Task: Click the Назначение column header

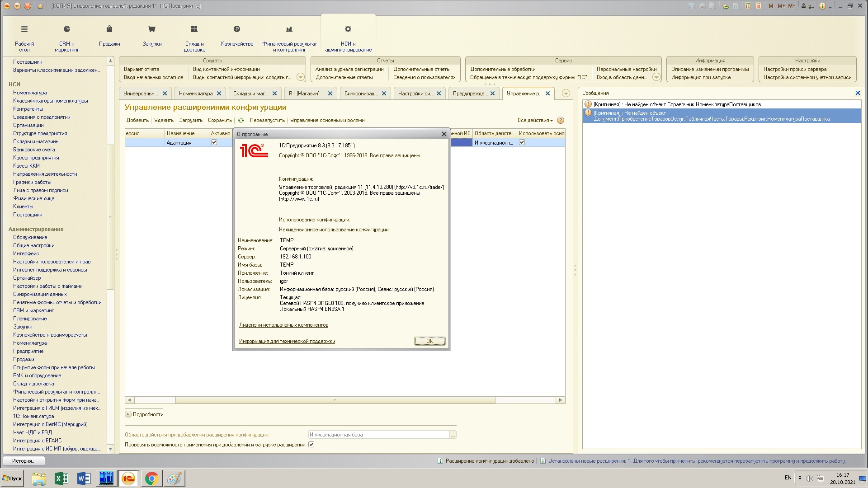Action: [186, 133]
